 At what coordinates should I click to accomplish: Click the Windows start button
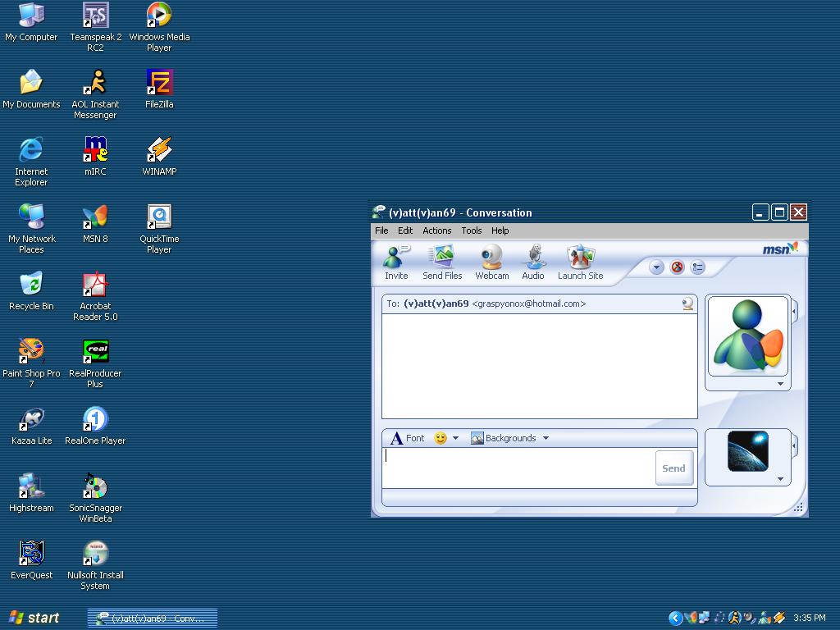(x=34, y=618)
